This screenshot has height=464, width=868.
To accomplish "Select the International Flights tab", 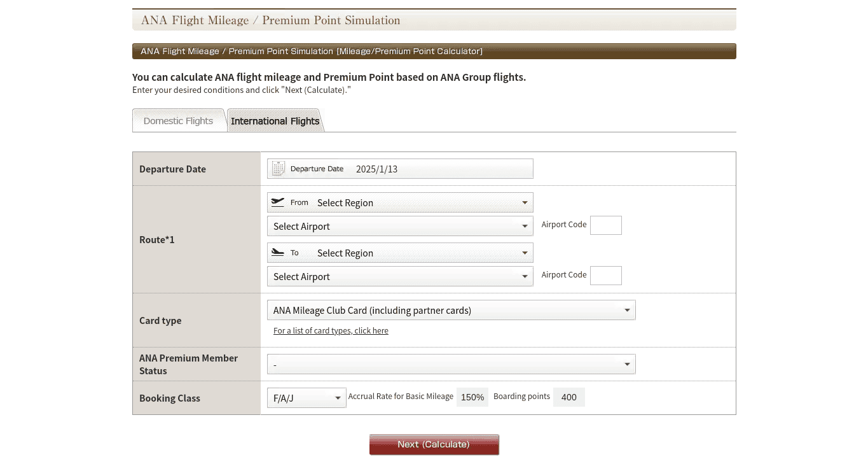I will coord(275,121).
